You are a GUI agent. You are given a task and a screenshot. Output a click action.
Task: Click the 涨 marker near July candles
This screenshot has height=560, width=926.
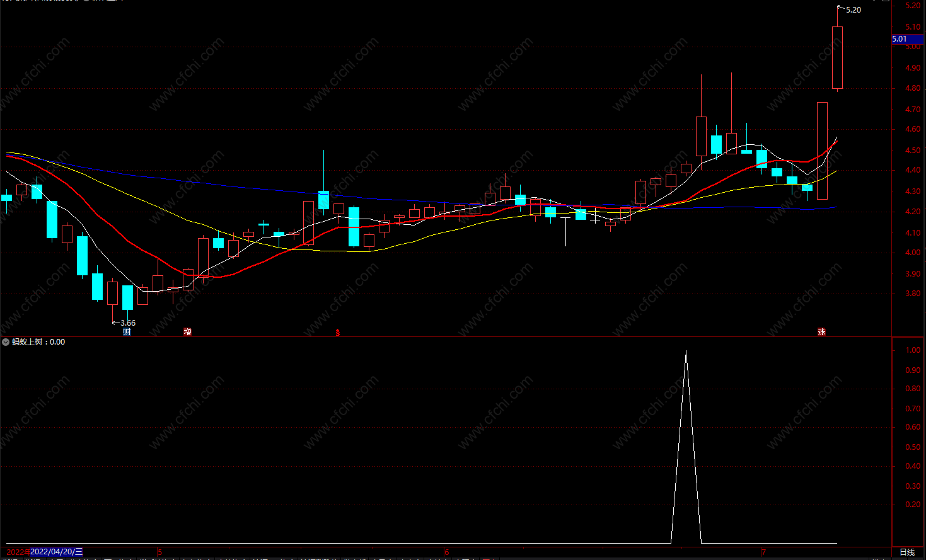pos(821,332)
